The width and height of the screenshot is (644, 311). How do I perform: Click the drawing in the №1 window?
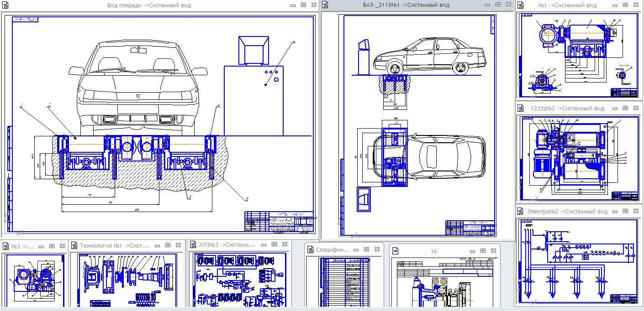[579, 56]
